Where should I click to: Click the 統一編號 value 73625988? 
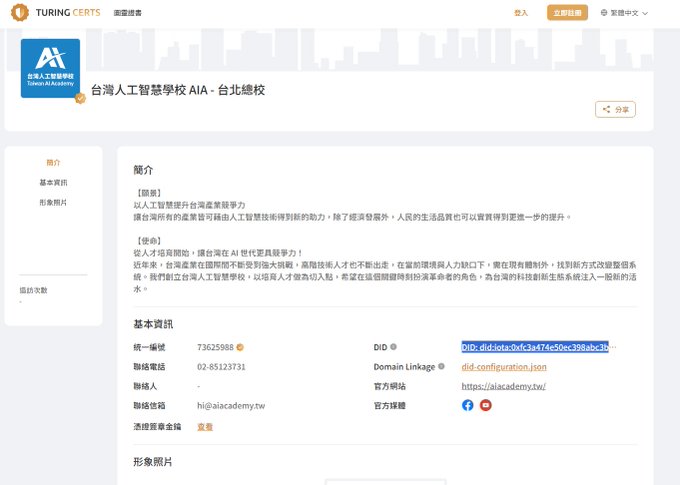tap(215, 347)
